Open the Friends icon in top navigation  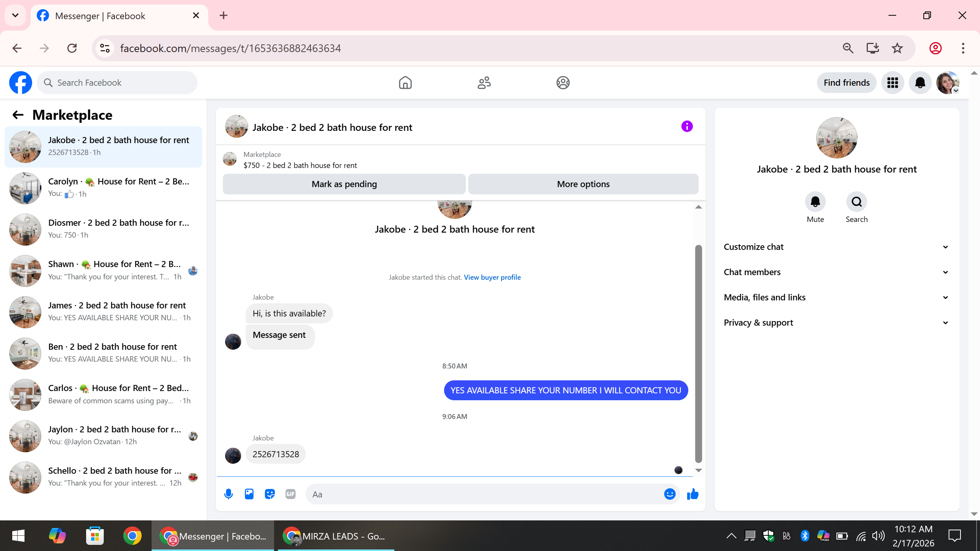[x=484, y=83]
